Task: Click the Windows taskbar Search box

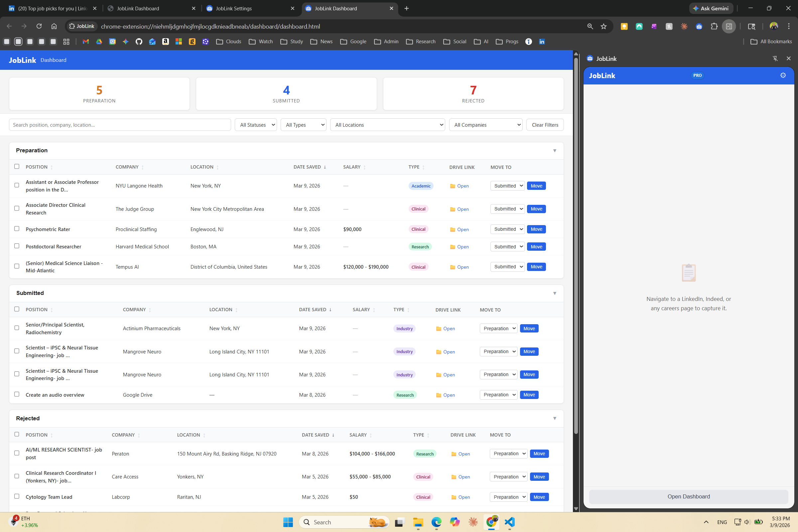Action: tap(344, 522)
